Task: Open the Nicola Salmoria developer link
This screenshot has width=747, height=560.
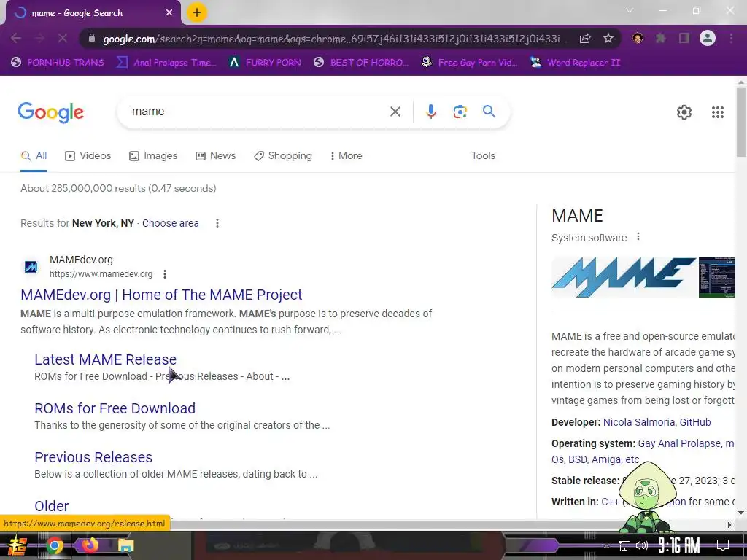Action: pyautogui.click(x=639, y=422)
